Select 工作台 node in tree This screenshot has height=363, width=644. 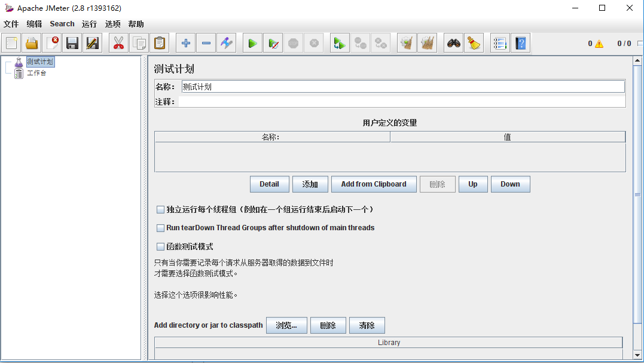point(36,73)
